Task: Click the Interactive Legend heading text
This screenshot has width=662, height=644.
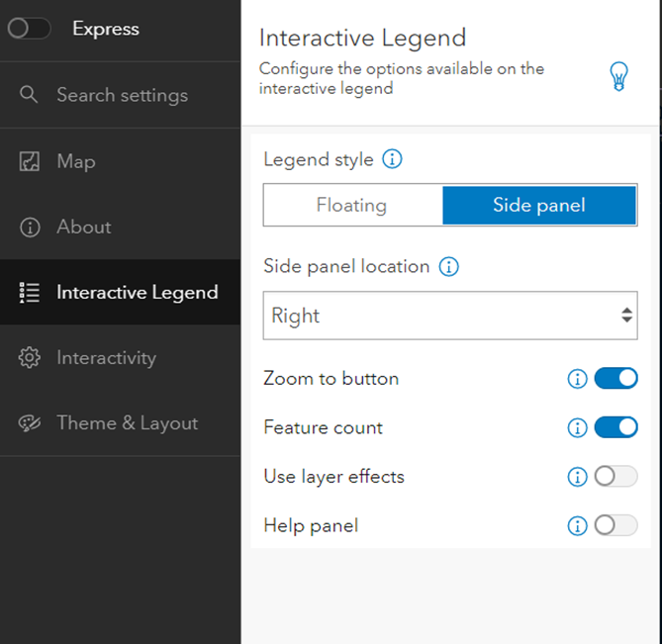Action: [x=362, y=38]
